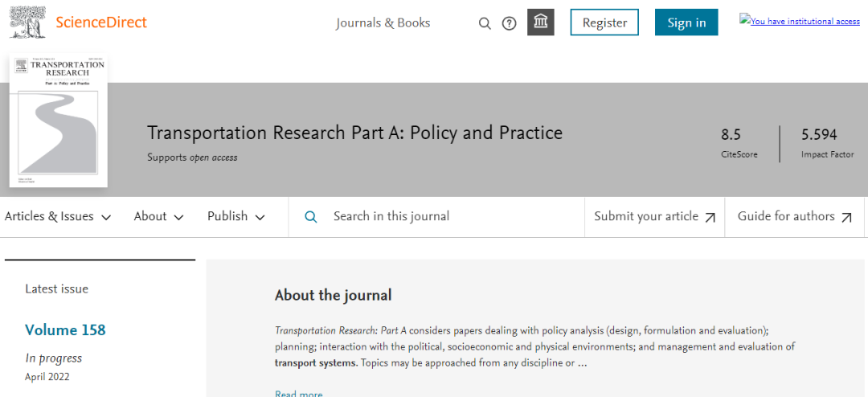Open Journals & Books navigation item
The height and width of the screenshot is (397, 868).
pyautogui.click(x=383, y=23)
